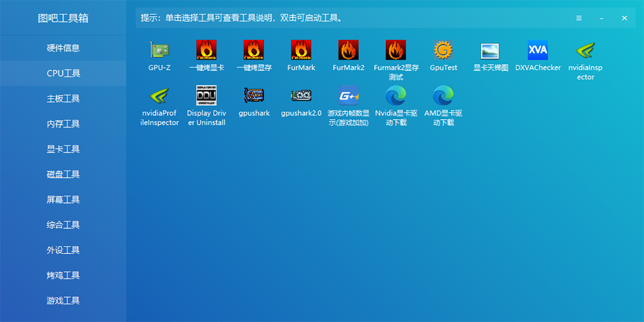Open nvidiaInspector utility
Image resolution: width=644 pixels, height=322 pixels.
point(584,51)
